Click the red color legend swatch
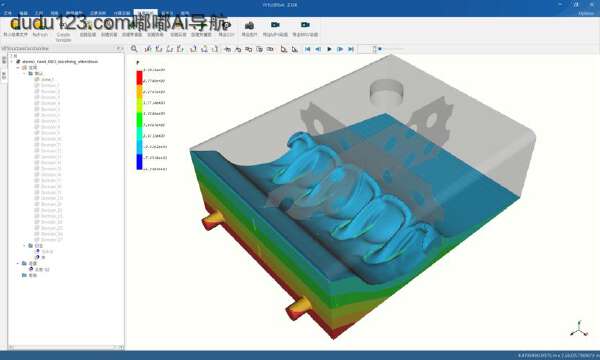The height and width of the screenshot is (360, 600). tap(139, 78)
